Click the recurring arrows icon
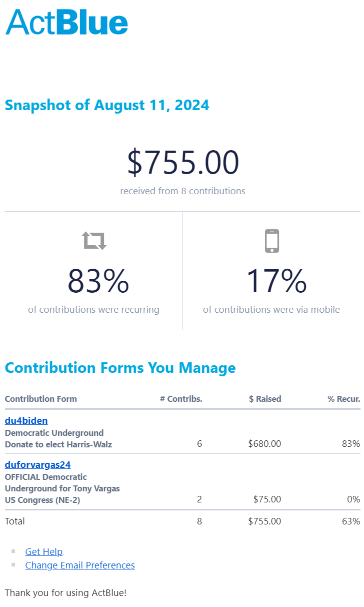 (94, 240)
